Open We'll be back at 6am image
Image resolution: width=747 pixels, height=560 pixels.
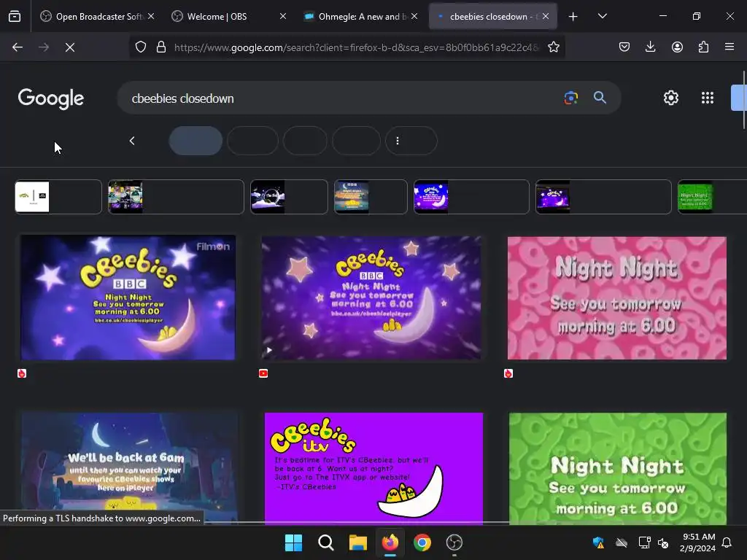pyautogui.click(x=129, y=469)
